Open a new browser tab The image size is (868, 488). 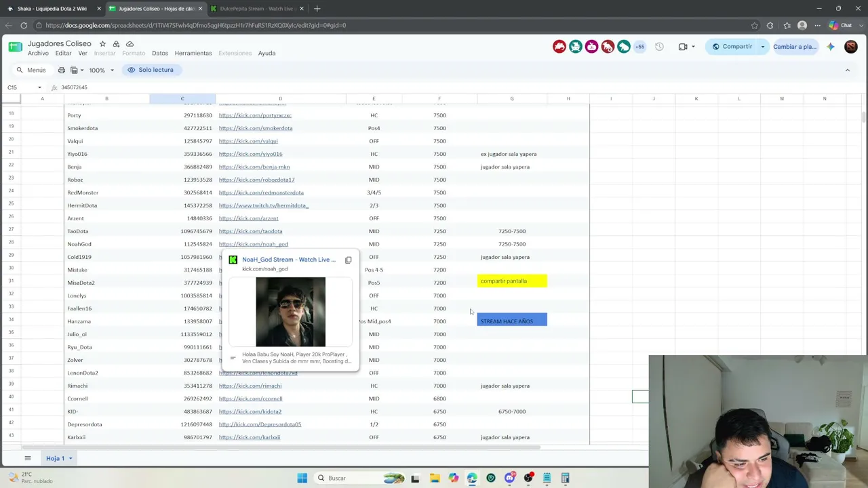[x=317, y=9]
